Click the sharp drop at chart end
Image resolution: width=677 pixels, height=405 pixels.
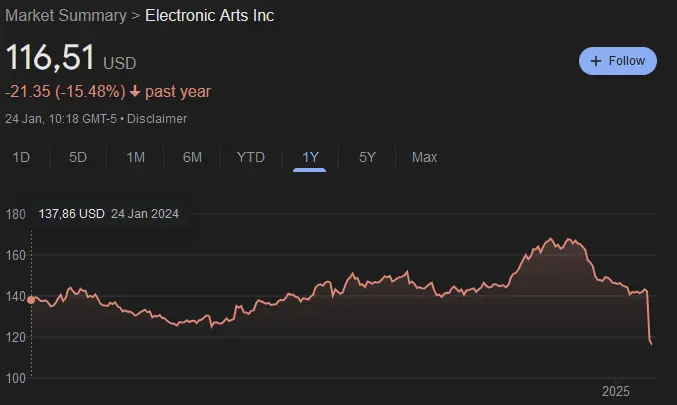[649, 317]
